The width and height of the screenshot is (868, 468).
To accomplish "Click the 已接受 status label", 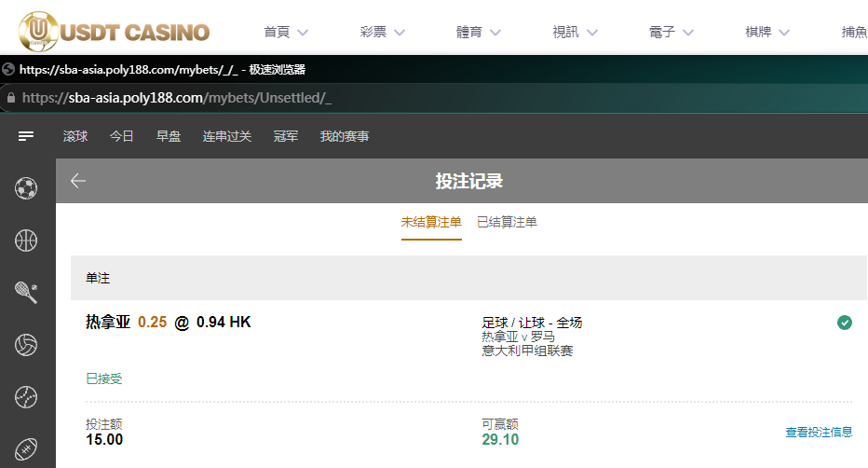I will point(104,379).
